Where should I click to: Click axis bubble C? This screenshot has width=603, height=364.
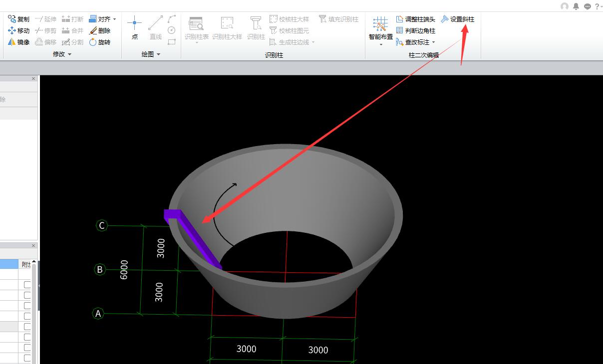(102, 225)
